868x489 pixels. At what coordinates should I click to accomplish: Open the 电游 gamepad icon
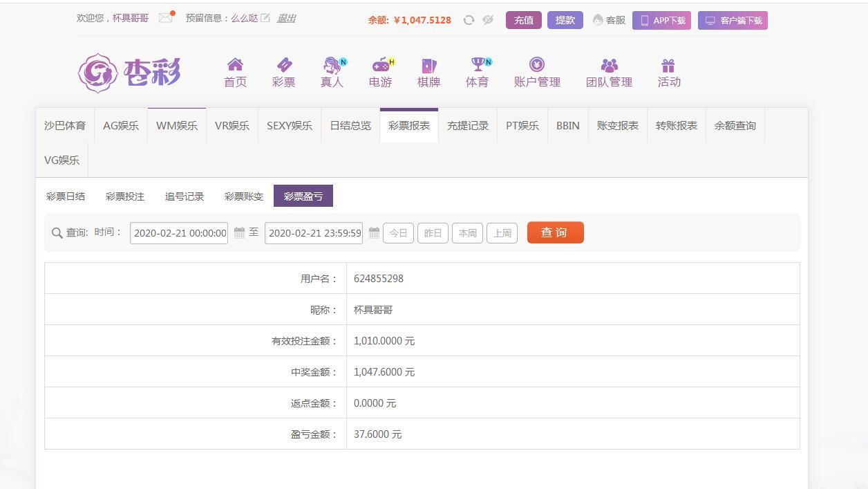click(x=380, y=65)
